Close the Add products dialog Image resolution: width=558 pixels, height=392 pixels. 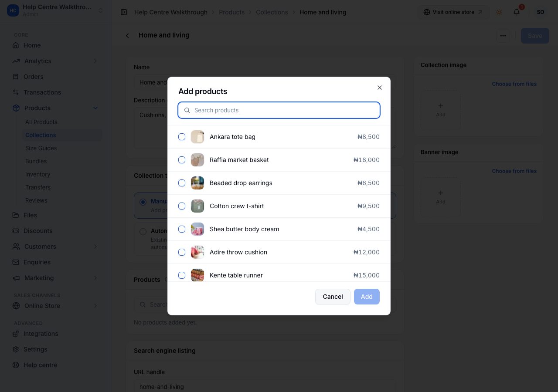coord(380,88)
